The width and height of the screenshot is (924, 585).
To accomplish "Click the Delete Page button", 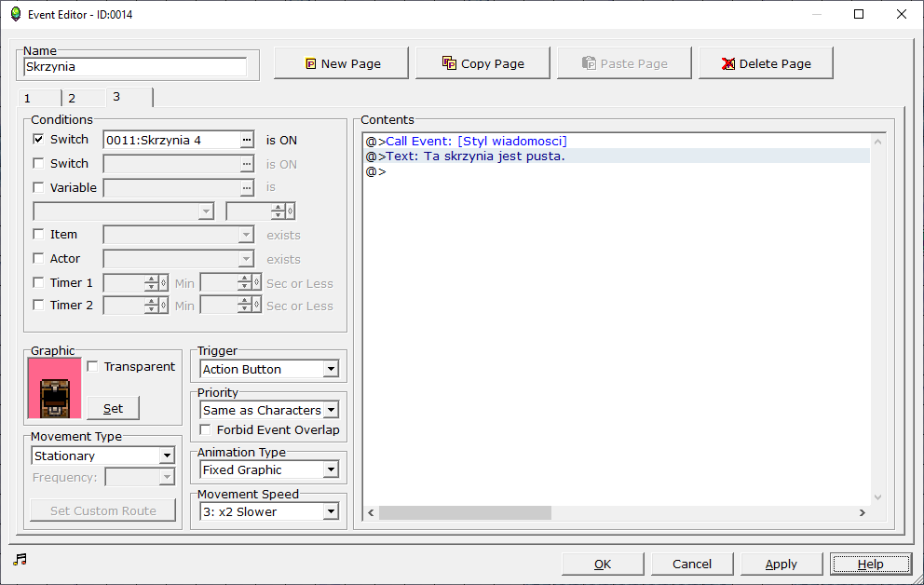I will 766,63.
